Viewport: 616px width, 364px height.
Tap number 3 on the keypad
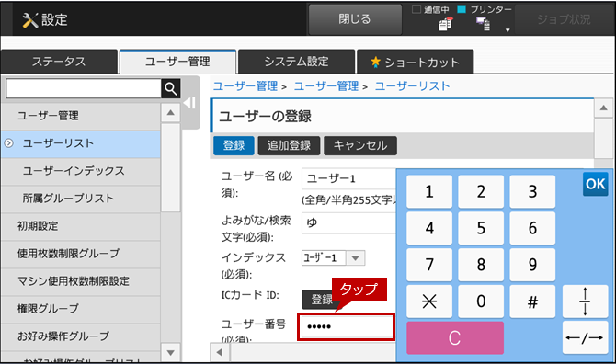(532, 191)
